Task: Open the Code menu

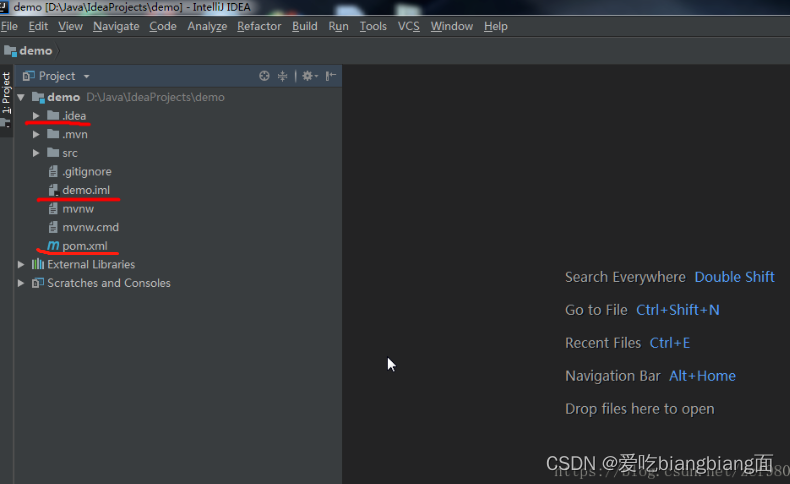Action: click(163, 26)
